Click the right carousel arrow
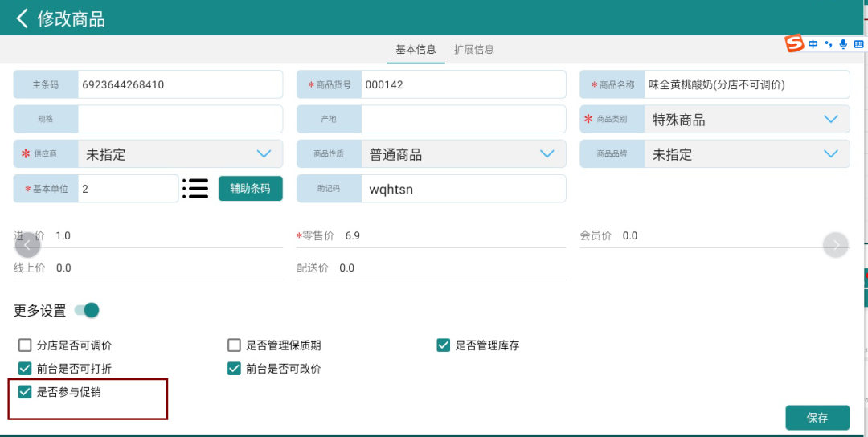 coord(836,245)
